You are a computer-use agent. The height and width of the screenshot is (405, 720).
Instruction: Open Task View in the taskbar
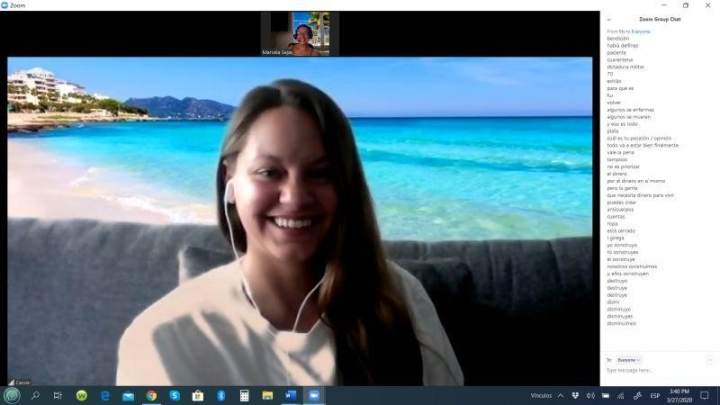(x=58, y=396)
